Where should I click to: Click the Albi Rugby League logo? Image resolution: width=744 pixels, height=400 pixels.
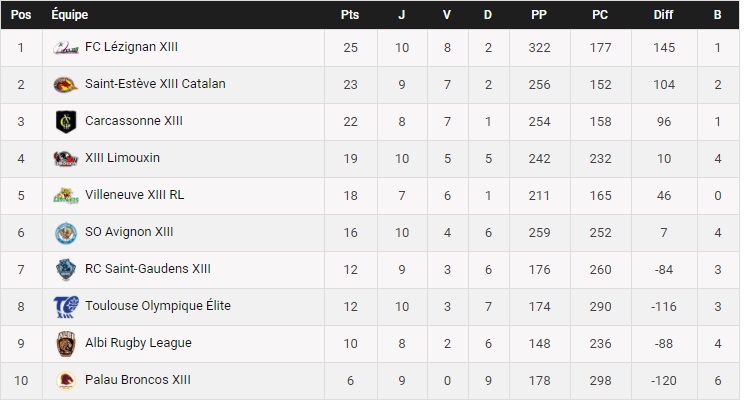pyautogui.click(x=66, y=343)
